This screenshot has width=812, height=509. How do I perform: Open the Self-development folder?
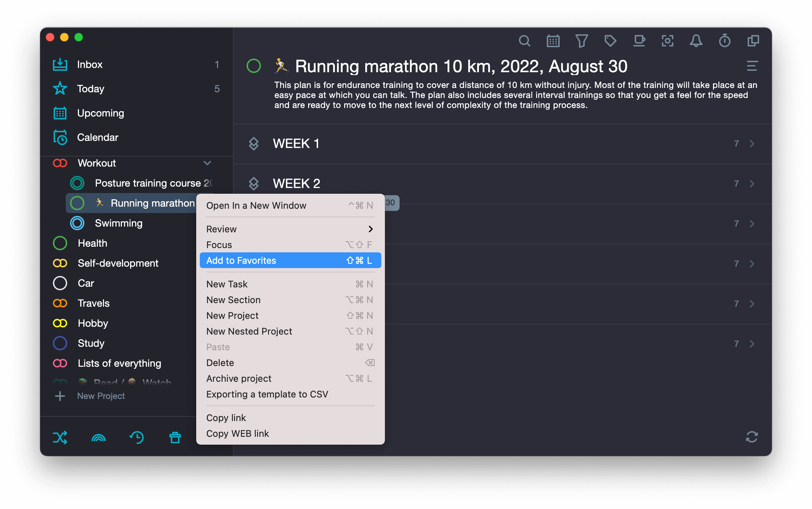click(x=118, y=263)
